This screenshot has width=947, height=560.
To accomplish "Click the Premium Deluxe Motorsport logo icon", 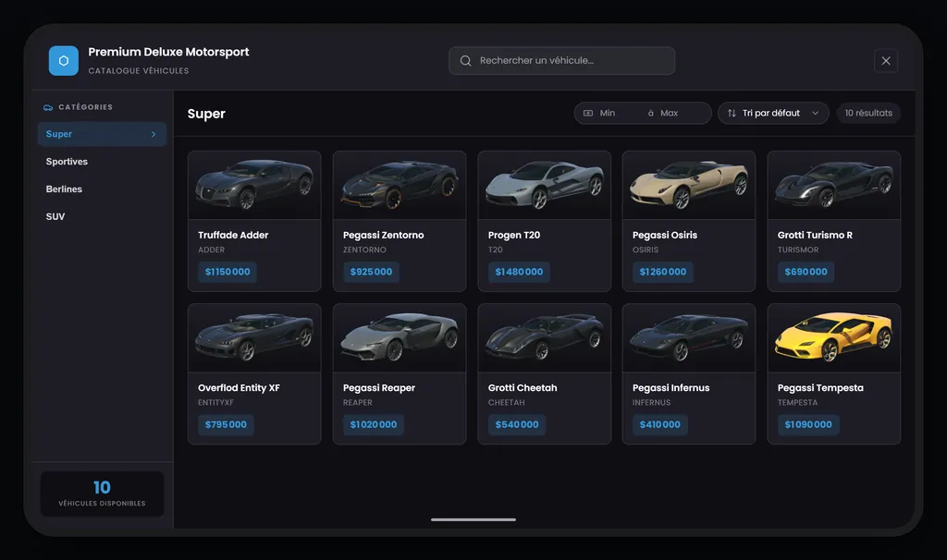I will click(x=64, y=61).
